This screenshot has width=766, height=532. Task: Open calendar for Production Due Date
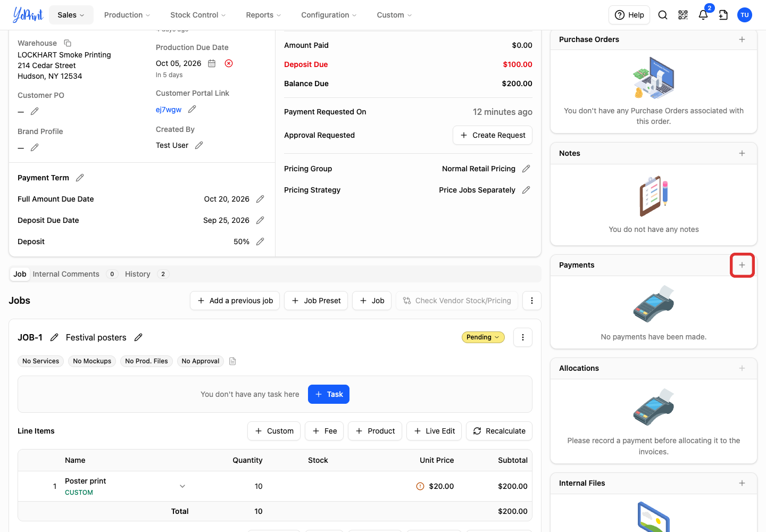(212, 63)
